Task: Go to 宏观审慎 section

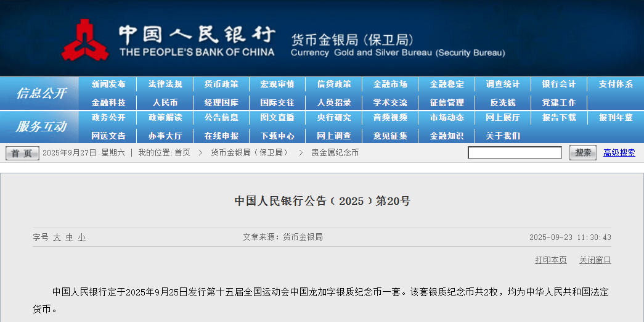Action: click(278, 85)
